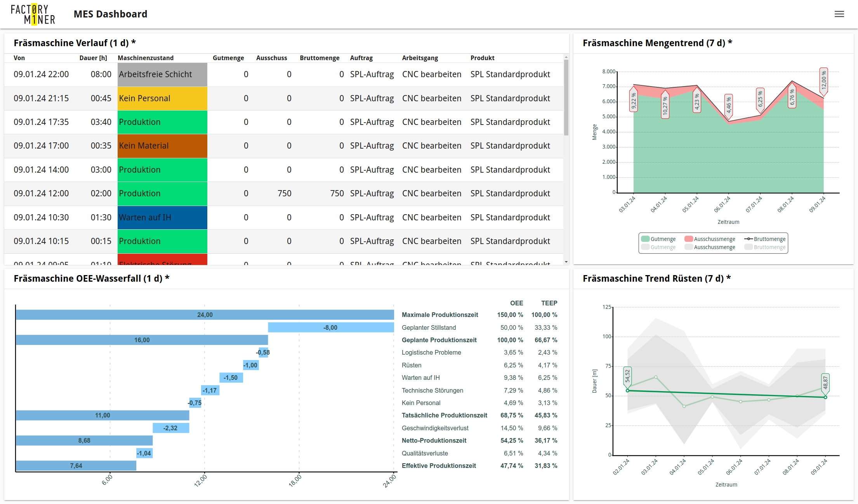Open the hamburger menu icon
This screenshot has height=504, width=858.
[x=839, y=14]
